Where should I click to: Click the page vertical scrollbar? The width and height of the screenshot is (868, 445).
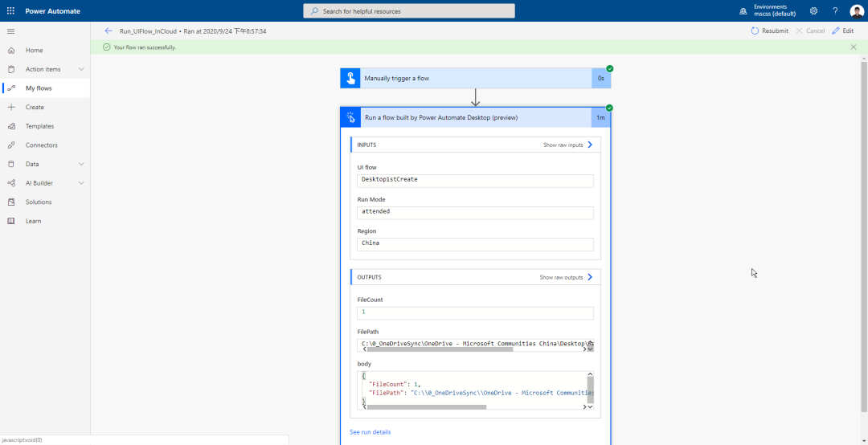coord(864,235)
